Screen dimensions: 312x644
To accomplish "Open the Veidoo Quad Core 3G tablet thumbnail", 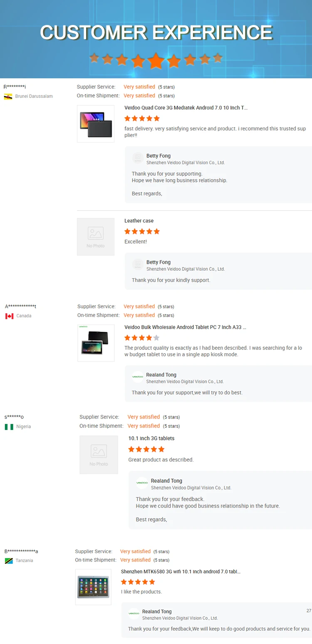I will pyautogui.click(x=96, y=124).
